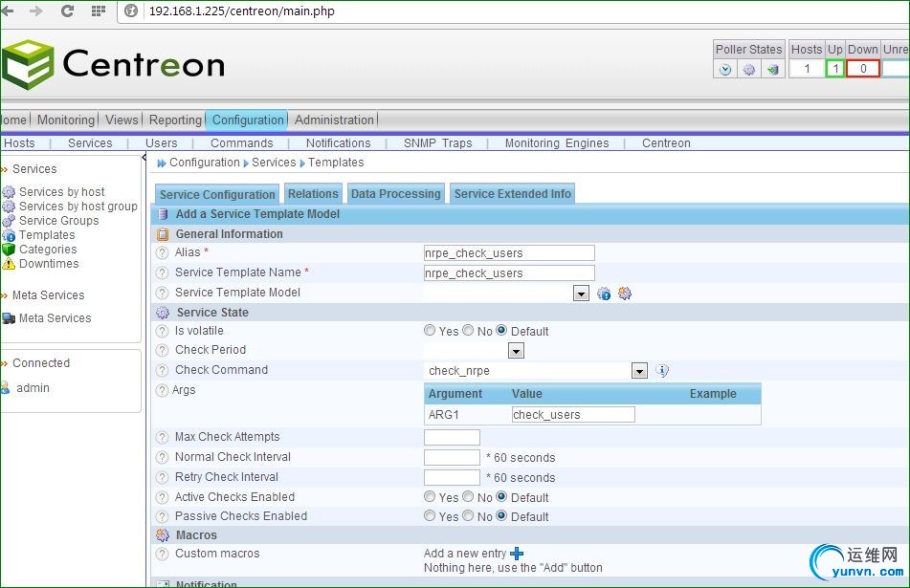Set Passive Checks Enabled to No
Screen dimensions: 910x588
468,515
